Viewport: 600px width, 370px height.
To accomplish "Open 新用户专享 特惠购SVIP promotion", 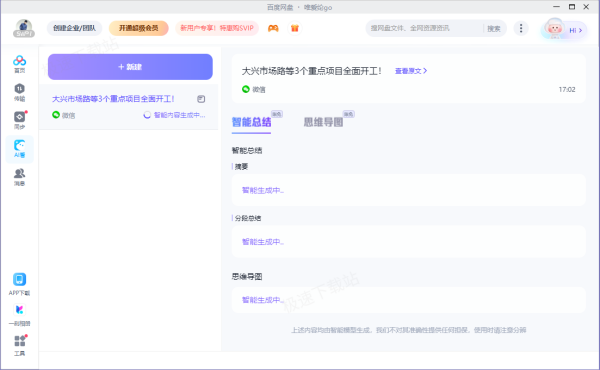I will [x=217, y=28].
